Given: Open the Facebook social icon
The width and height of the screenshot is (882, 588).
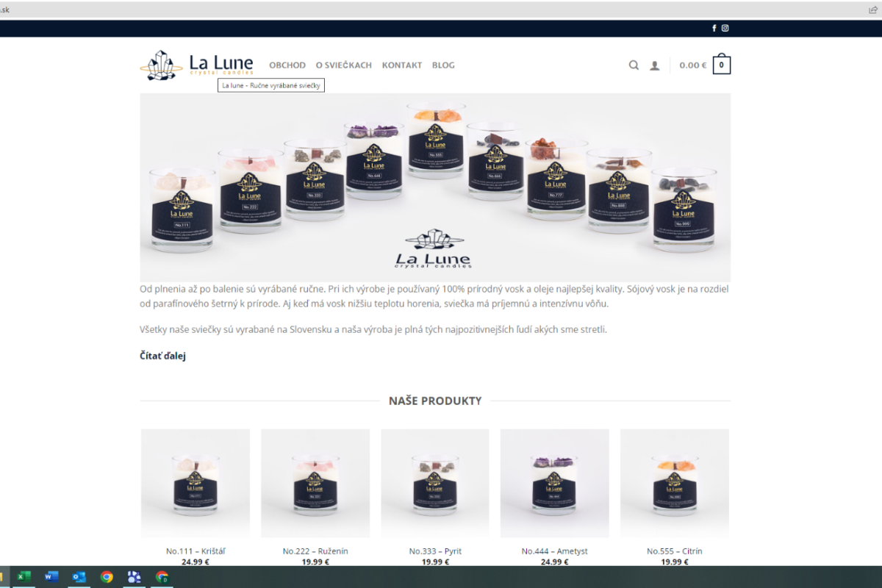Looking at the screenshot, I should tap(714, 28).
